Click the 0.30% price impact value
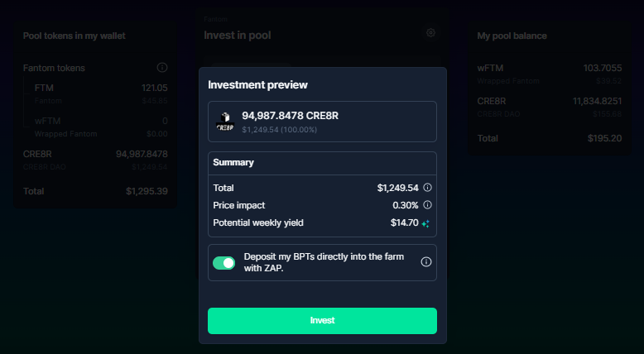 406,205
